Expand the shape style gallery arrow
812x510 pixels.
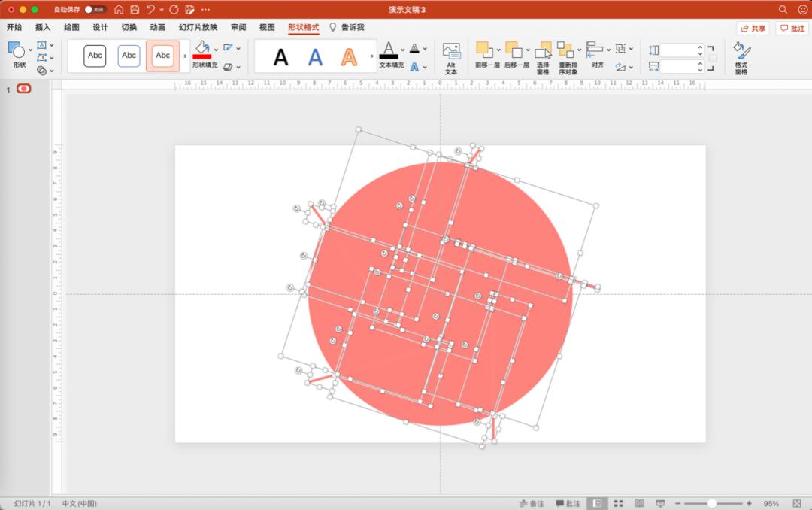186,56
